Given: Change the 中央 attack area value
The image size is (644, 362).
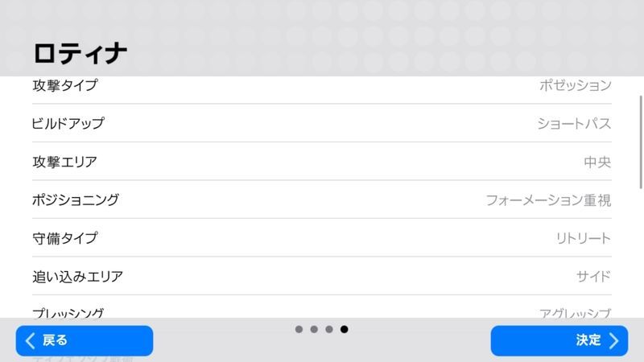Looking at the screenshot, I should pos(597,162).
